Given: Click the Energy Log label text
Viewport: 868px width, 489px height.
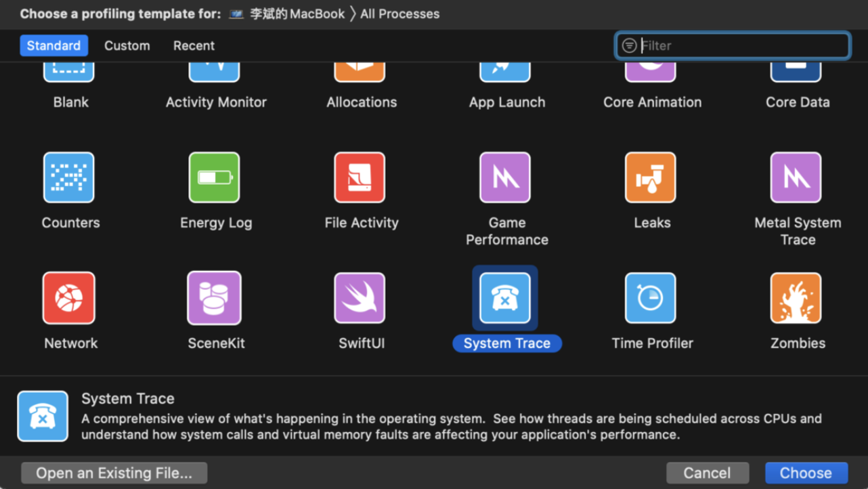Looking at the screenshot, I should pos(216,223).
